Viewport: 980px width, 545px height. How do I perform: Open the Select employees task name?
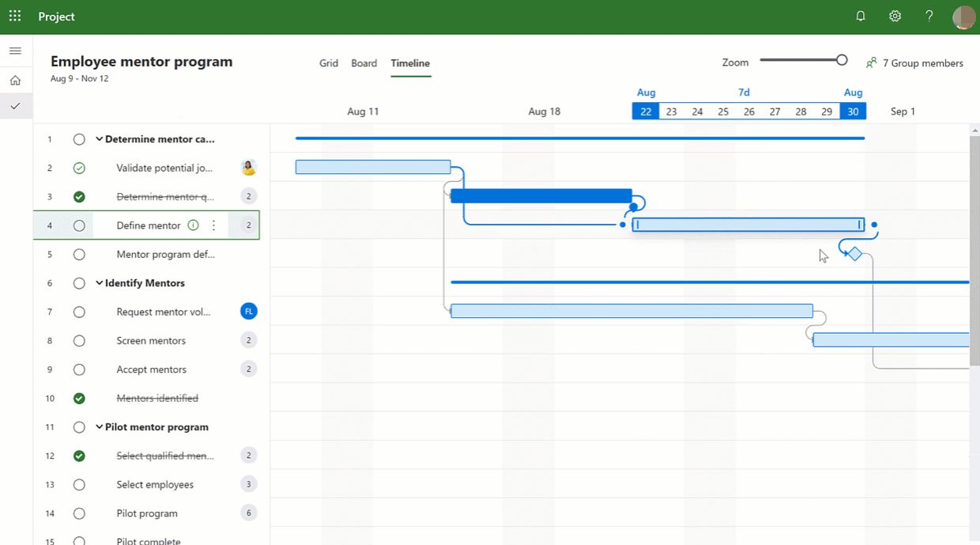pos(155,485)
